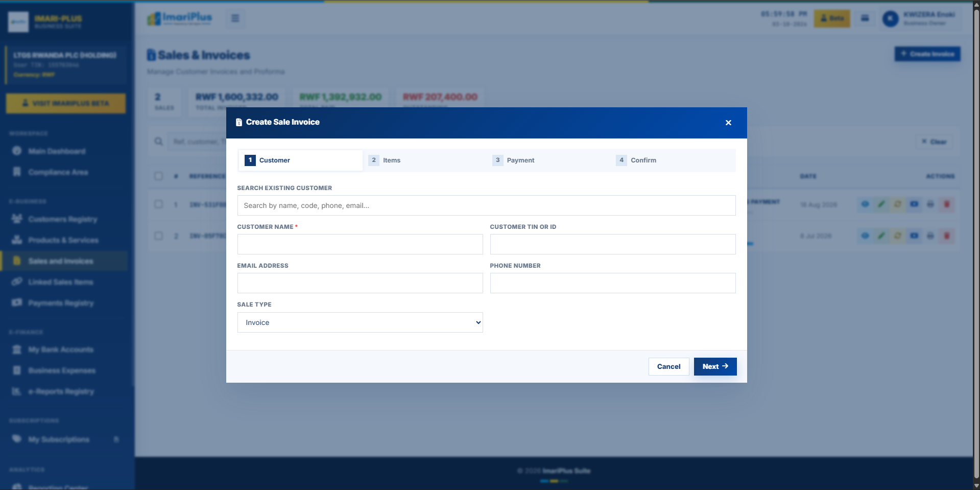980x490 pixels.
Task: Open Main Dashboard in the sidebar
Action: (x=64, y=151)
